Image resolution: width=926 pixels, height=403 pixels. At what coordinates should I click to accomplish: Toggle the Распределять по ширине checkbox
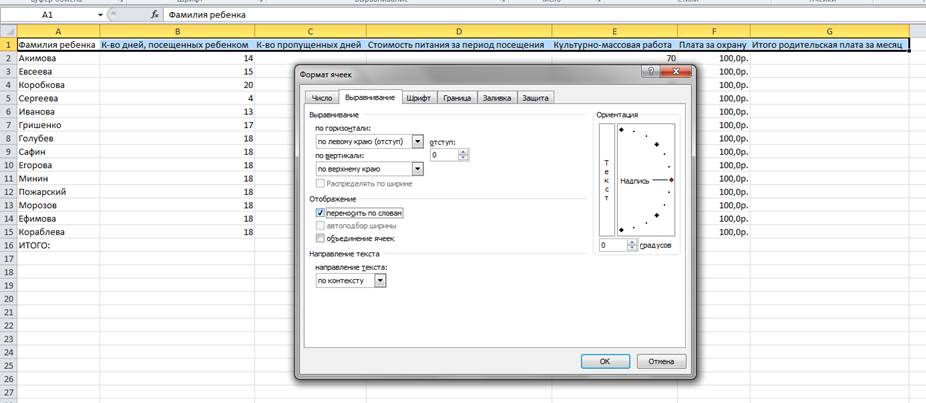point(321,184)
